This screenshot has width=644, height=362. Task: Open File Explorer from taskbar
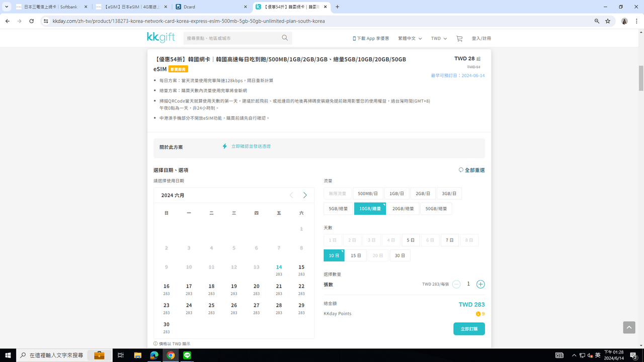137,355
